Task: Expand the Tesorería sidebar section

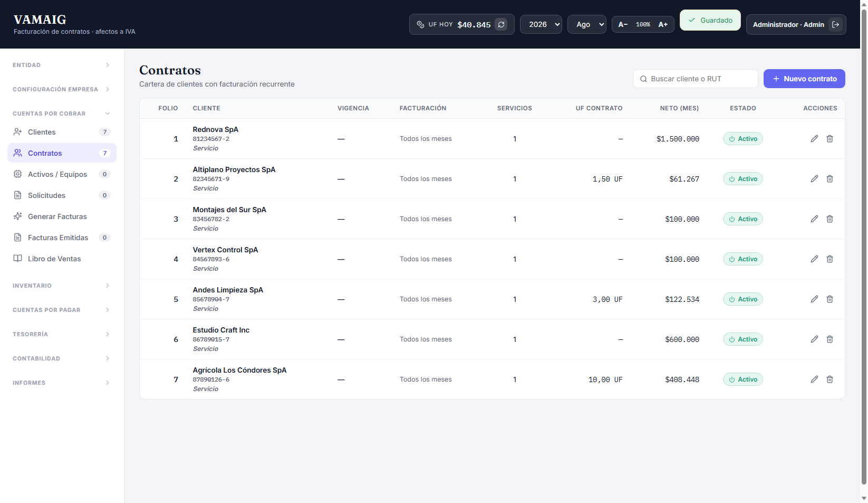Action: click(62, 334)
